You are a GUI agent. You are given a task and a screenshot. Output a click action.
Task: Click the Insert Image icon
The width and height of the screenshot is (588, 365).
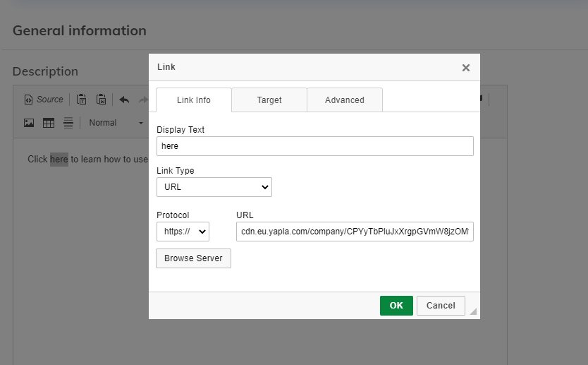29,123
